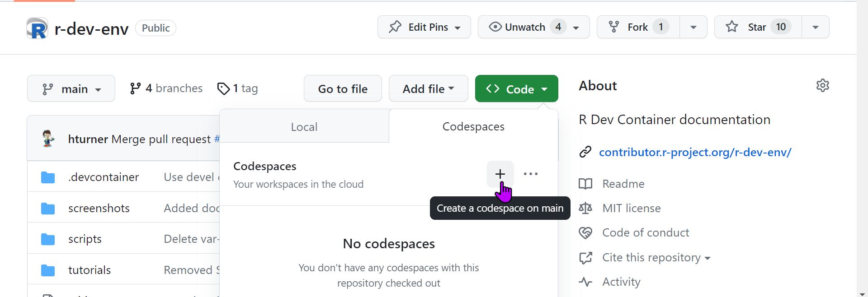This screenshot has width=868, height=297.
Task: Click the tag icon showing 1 tag
Action: coord(223,88)
